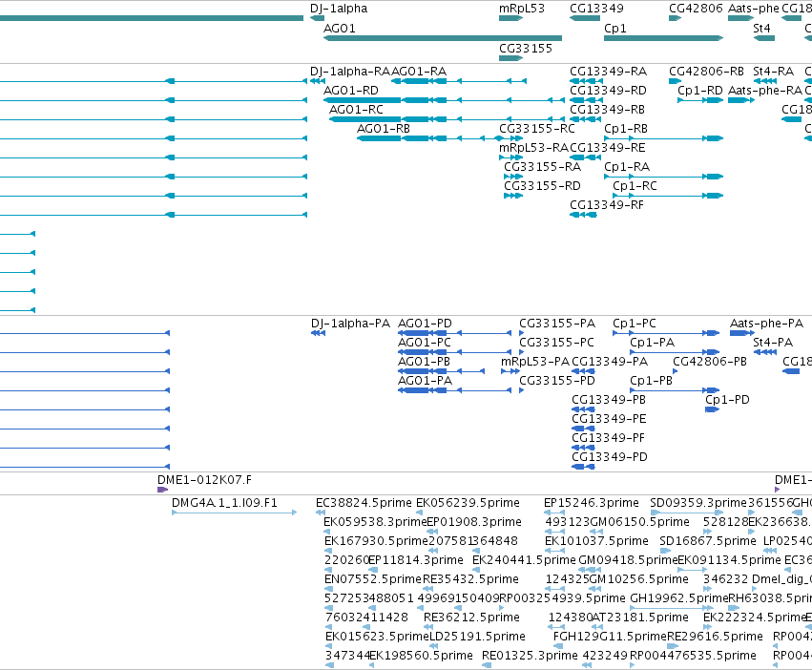Select the AGO1-PB protein label
The height and width of the screenshot is (670, 812).
point(424,362)
